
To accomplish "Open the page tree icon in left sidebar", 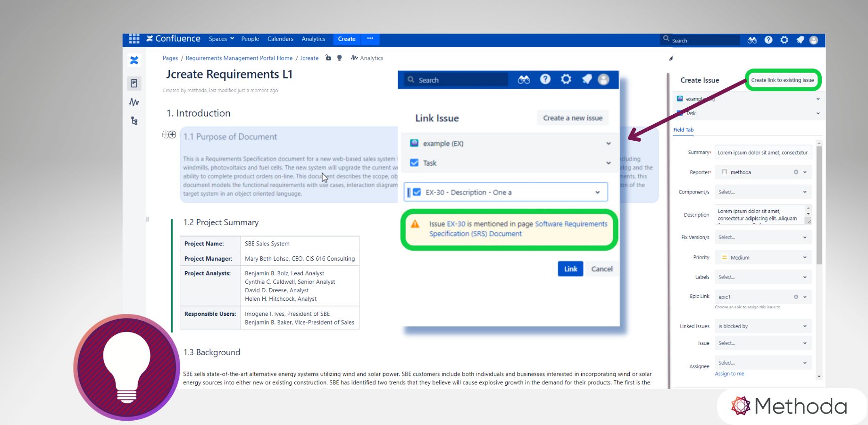I will [x=134, y=121].
